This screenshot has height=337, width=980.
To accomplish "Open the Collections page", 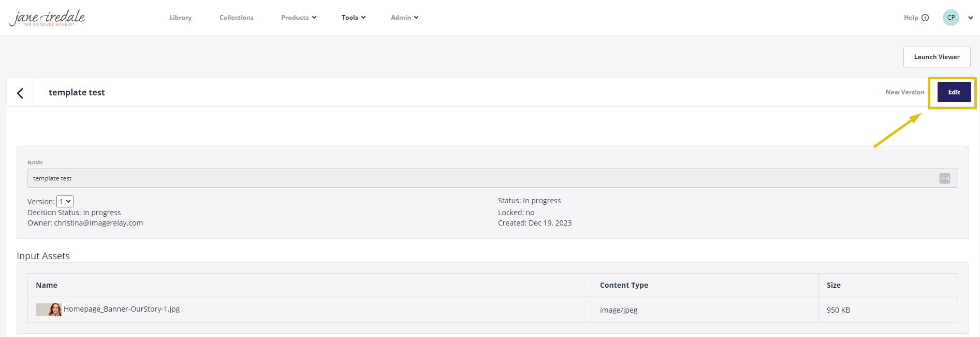I will coord(237,18).
